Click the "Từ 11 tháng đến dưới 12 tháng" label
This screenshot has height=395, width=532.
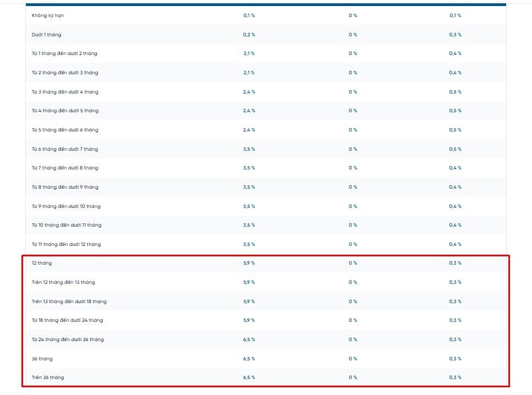[x=66, y=244]
